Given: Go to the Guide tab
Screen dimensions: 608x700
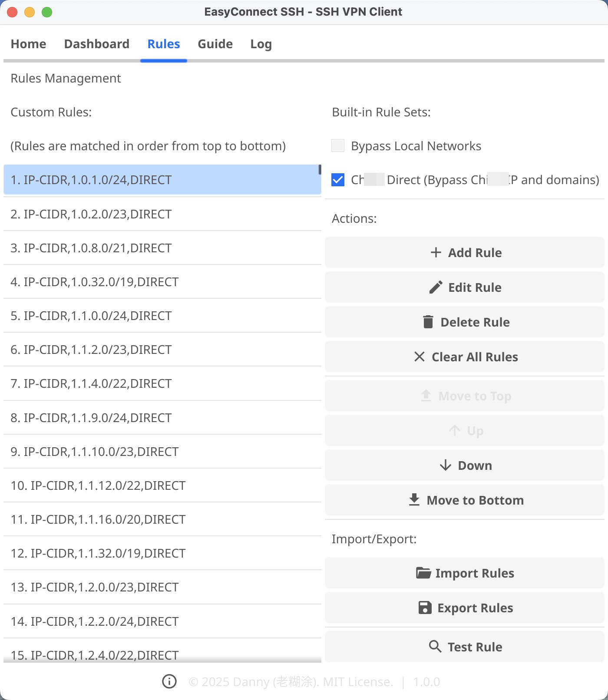Looking at the screenshot, I should tap(215, 44).
